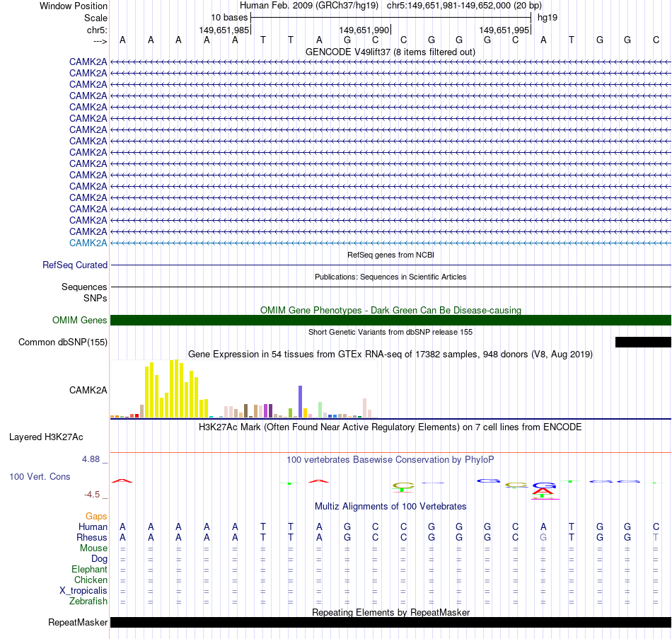Click 'Repeating Elements by RepeatMasker' title
Viewport: 672px width, 639px height.
[390, 612]
